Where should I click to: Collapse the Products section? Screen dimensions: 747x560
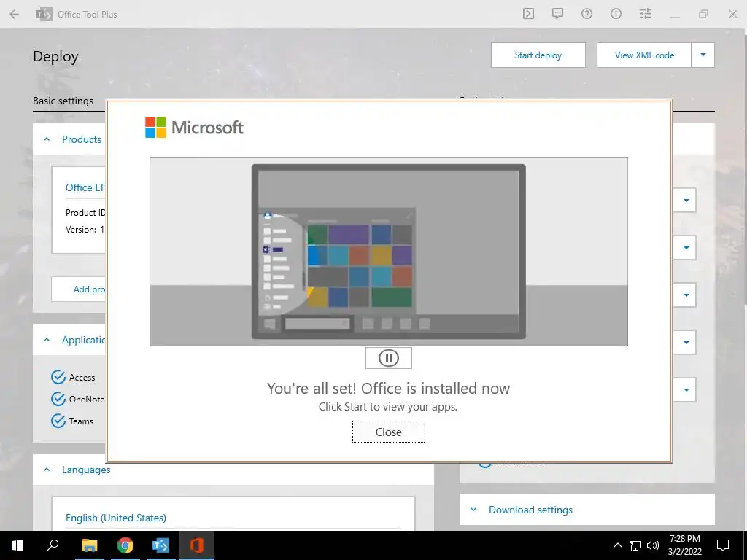point(47,139)
